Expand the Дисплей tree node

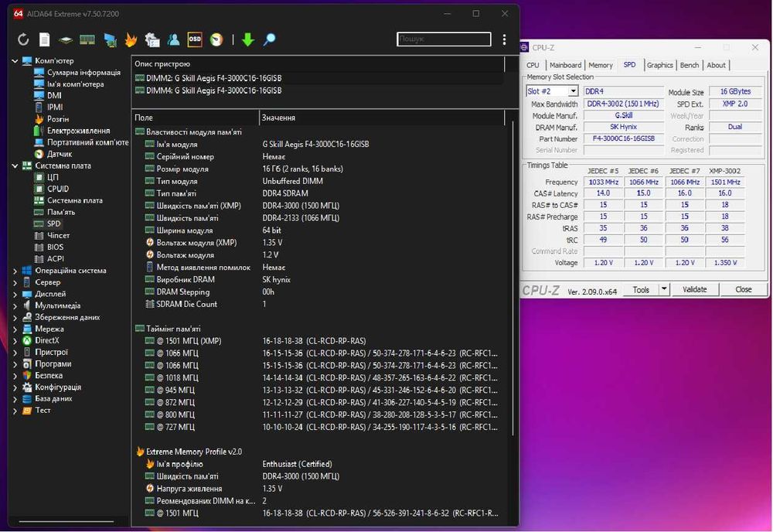pyautogui.click(x=15, y=295)
